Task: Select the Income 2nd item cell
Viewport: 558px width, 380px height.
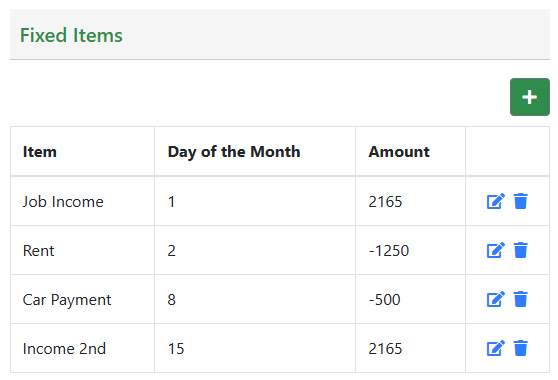Action: [x=83, y=349]
